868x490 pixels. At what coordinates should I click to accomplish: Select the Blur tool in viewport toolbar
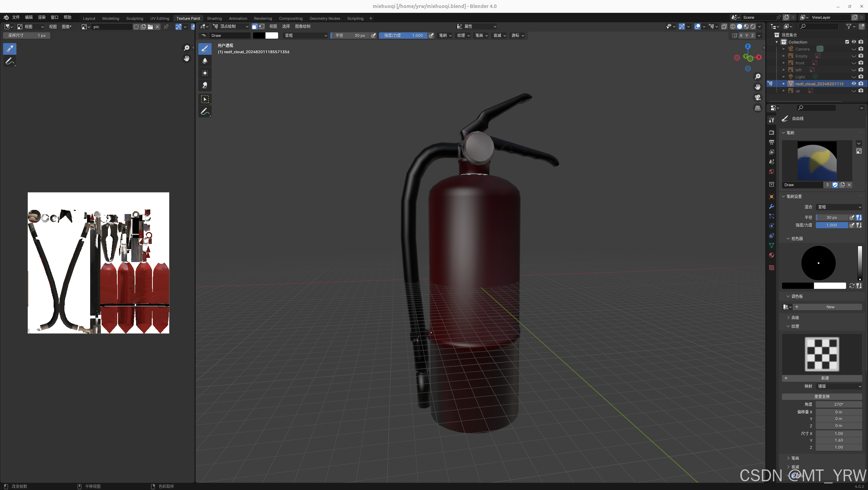[x=205, y=61]
